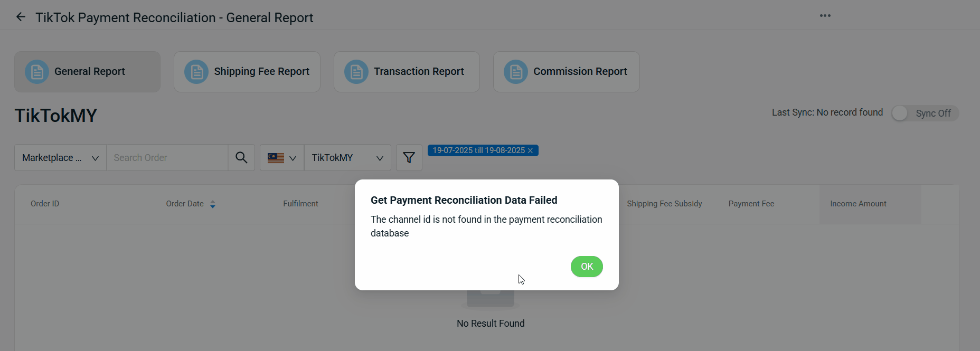Screen dimensions: 980x351
Task: Expand the Marketplace search type dropdown
Action: pos(60,158)
